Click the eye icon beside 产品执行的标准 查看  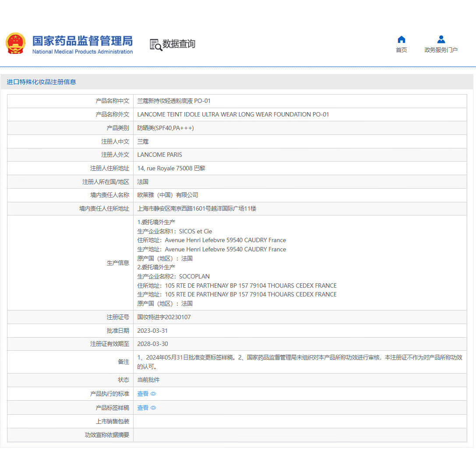tap(153, 394)
